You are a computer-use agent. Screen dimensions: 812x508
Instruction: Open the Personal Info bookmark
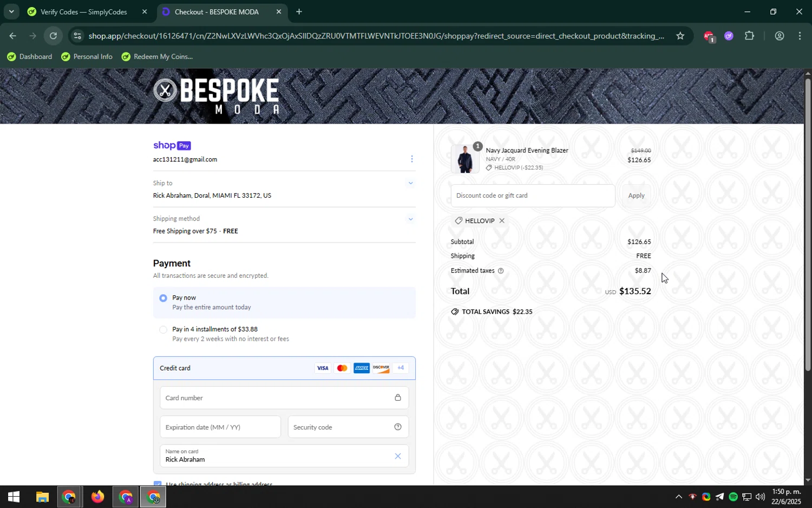[x=87, y=57]
